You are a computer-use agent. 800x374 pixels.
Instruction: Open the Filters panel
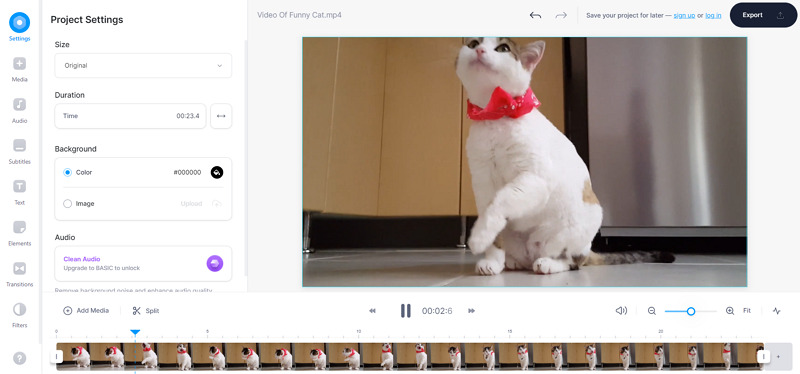(19, 314)
